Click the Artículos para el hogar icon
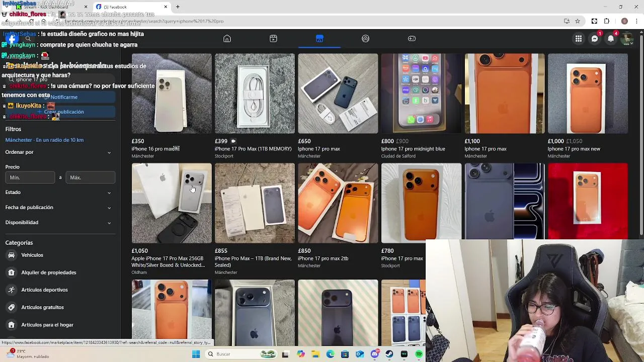Image resolution: width=644 pixels, height=362 pixels. (11, 325)
